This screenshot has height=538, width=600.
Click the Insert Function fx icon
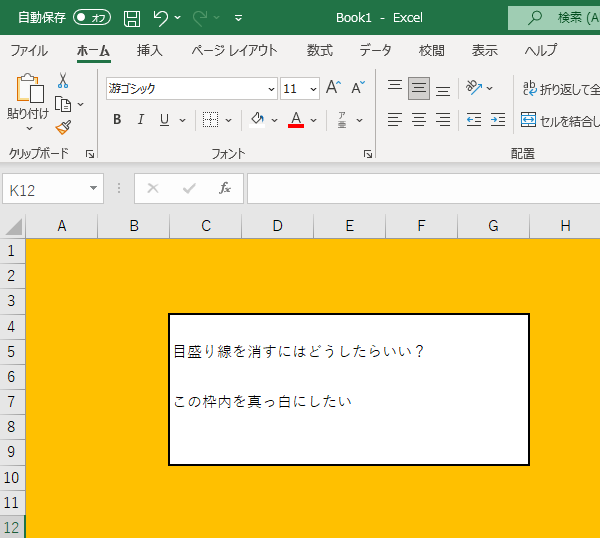(x=225, y=188)
